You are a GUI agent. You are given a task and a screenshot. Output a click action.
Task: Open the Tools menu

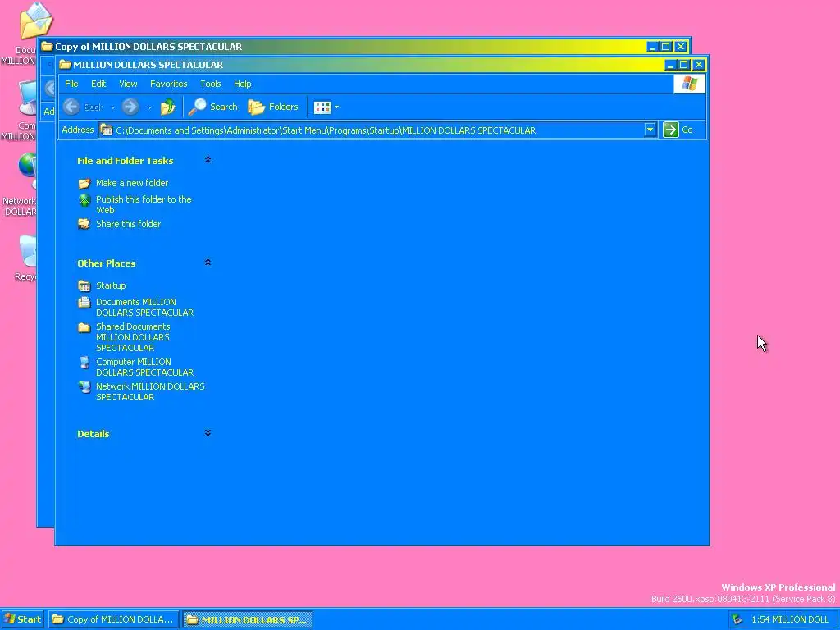211,84
